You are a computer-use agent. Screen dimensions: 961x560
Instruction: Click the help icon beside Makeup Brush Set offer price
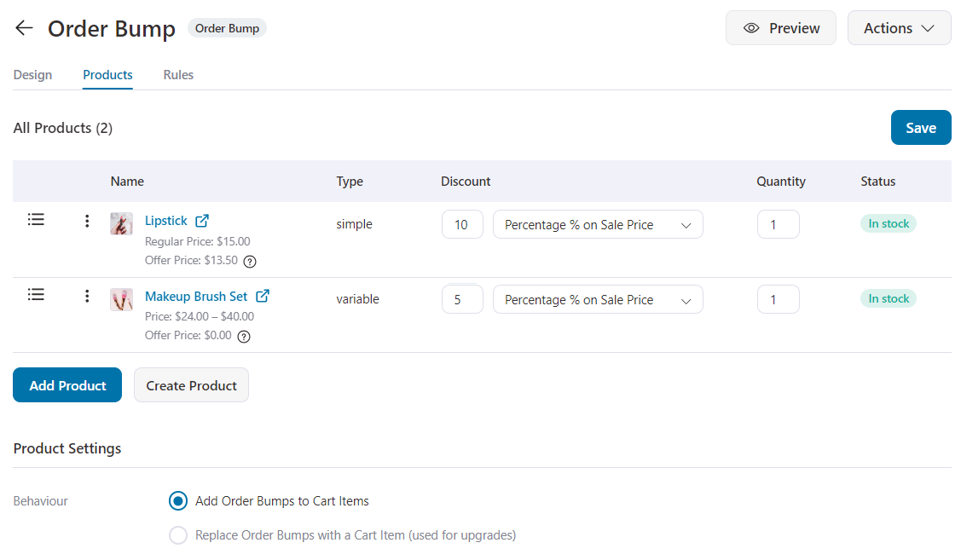tap(244, 336)
